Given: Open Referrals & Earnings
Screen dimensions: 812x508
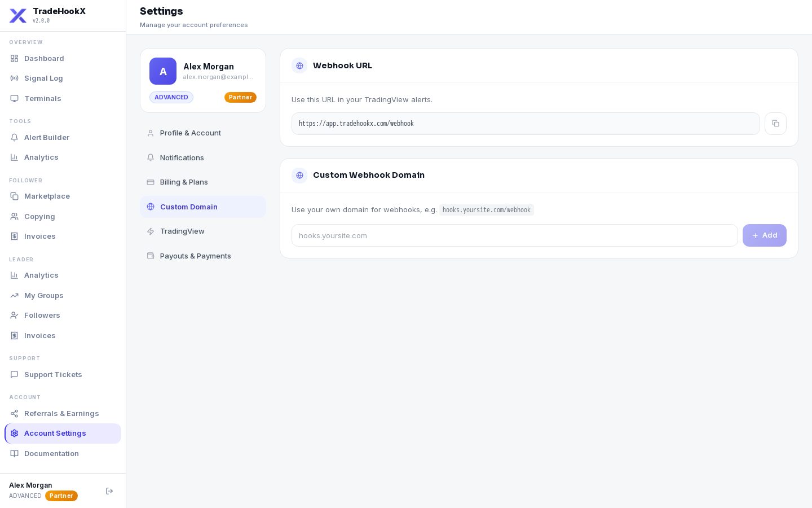Looking at the screenshot, I should point(63,414).
